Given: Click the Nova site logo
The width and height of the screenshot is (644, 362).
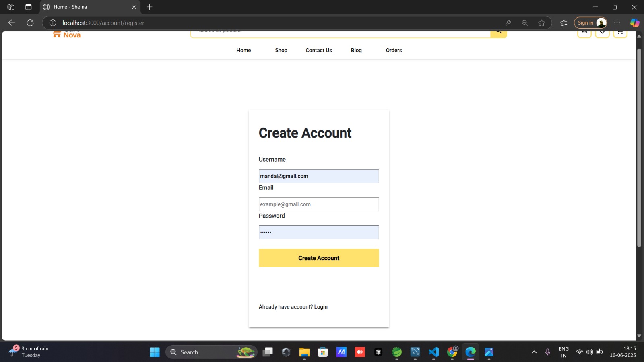Looking at the screenshot, I should point(67,34).
